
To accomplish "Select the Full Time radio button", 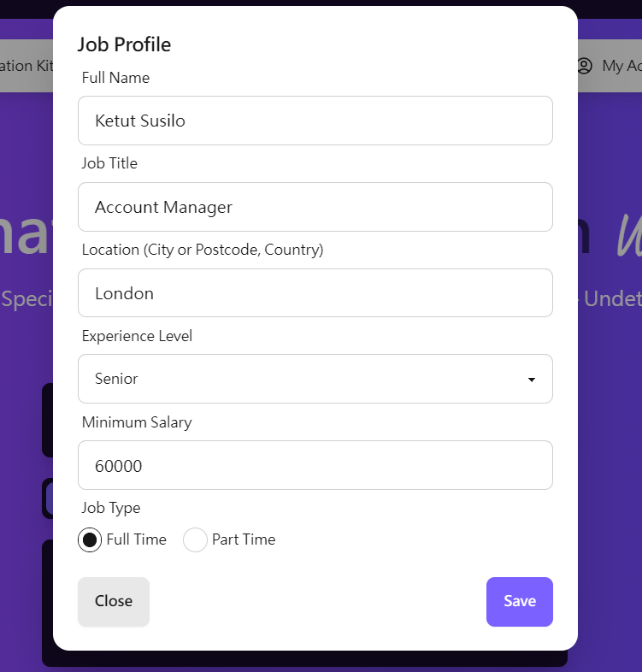I will pos(90,539).
